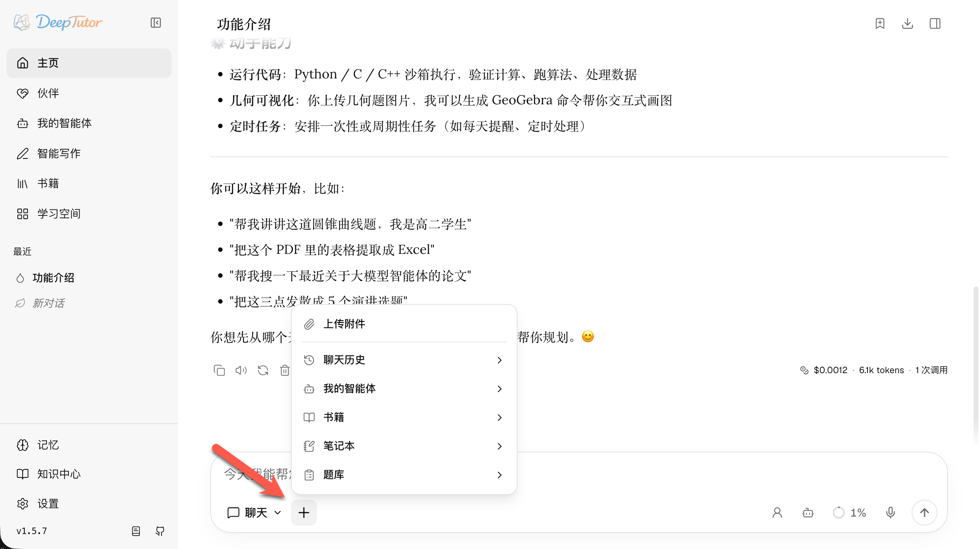Screen dimensions: 980x549
Task: Open GitHub link icon near version
Action: 160,531
